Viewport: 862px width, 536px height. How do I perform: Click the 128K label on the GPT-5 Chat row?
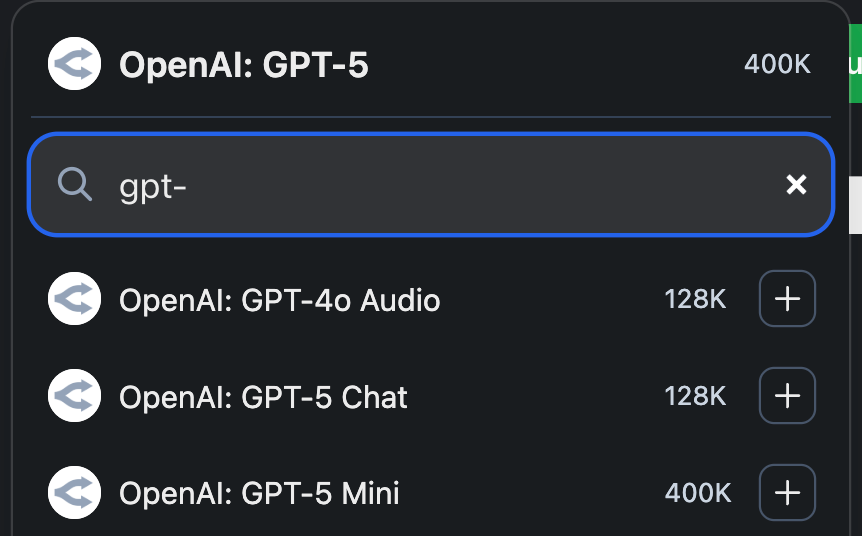695,396
